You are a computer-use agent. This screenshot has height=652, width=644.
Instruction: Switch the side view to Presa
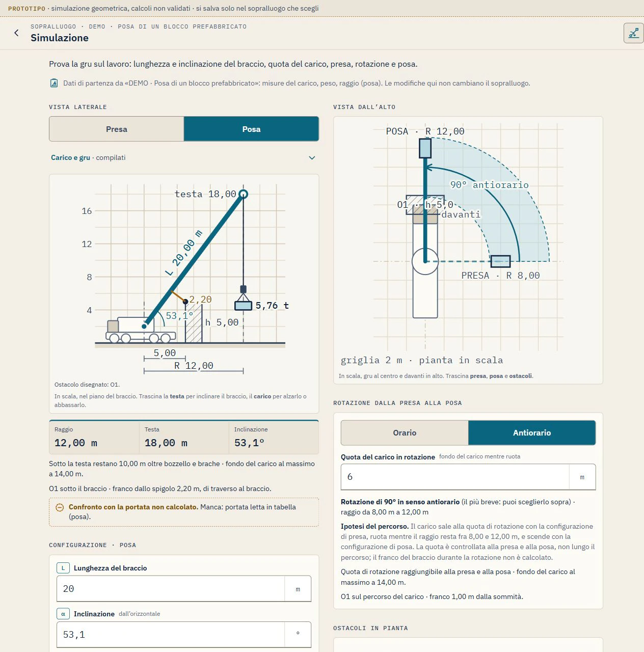tap(117, 129)
